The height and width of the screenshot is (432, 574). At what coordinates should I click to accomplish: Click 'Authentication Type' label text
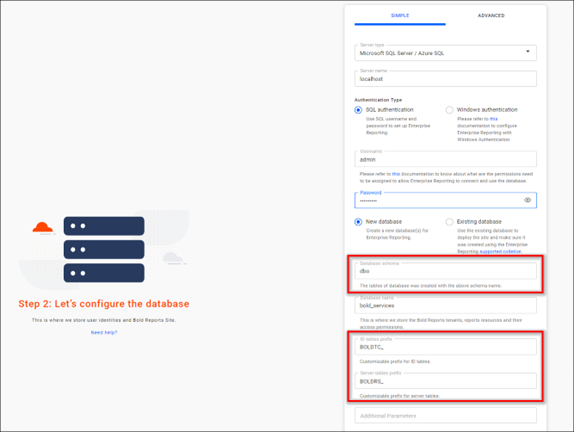click(378, 100)
